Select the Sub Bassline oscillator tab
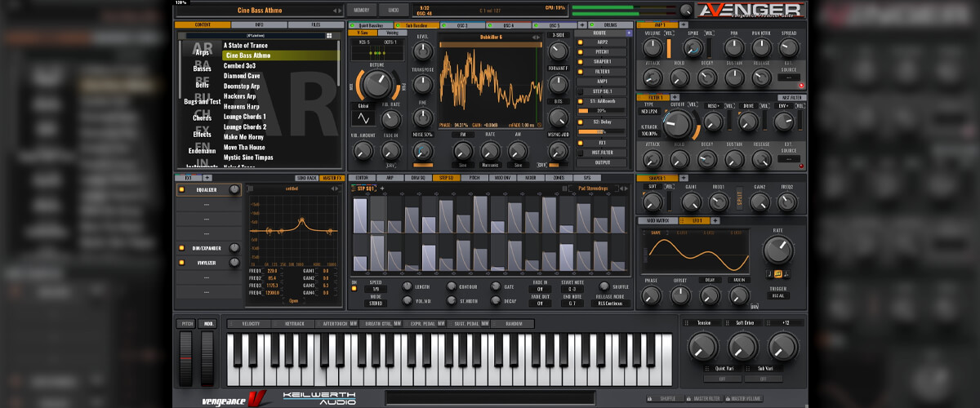The width and height of the screenshot is (980, 408). (x=417, y=25)
